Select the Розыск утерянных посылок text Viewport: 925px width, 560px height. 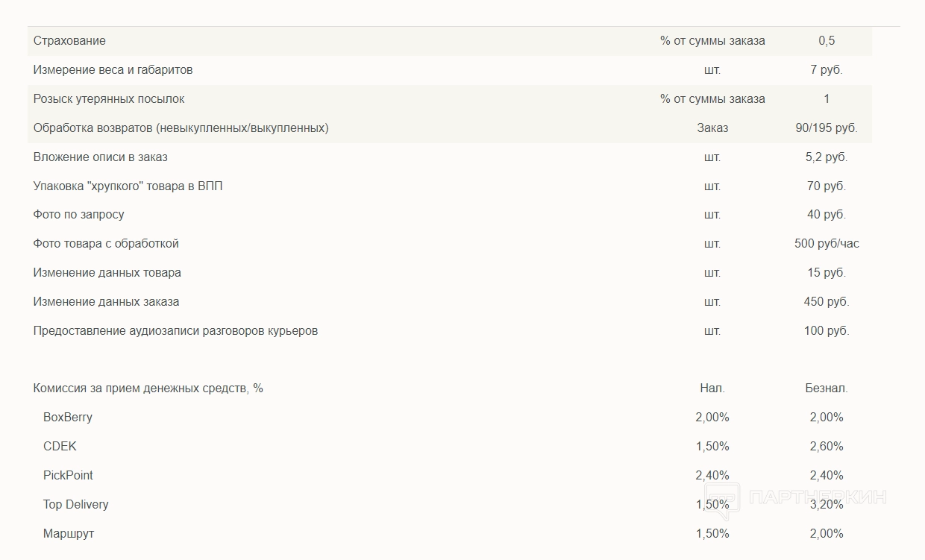(109, 99)
